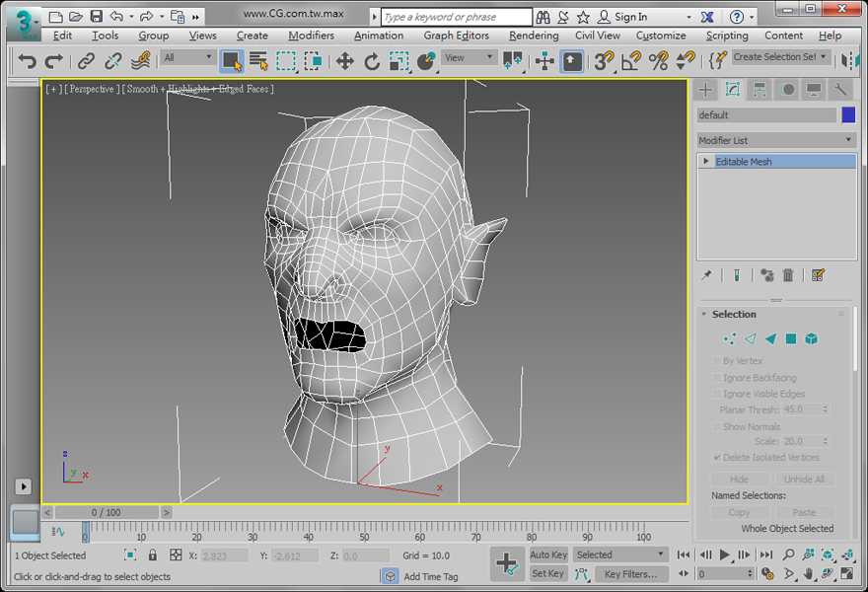Screen dimensions: 868x592
Task: Open the Hierarchy command panel tab
Action: [x=759, y=90]
